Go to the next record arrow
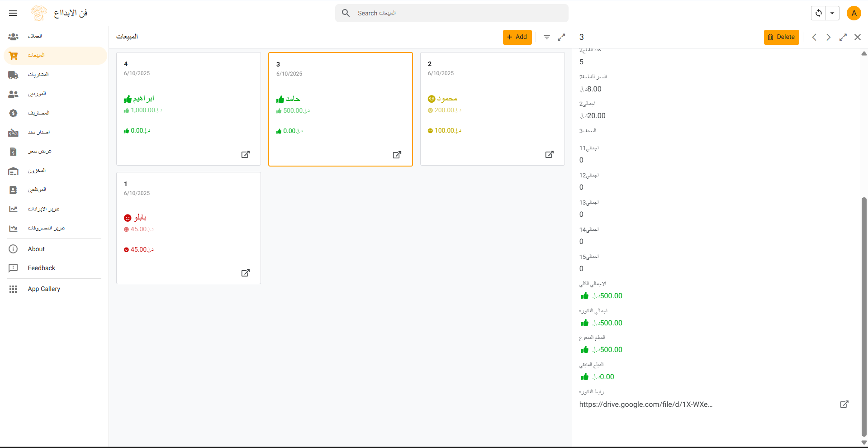 click(828, 37)
